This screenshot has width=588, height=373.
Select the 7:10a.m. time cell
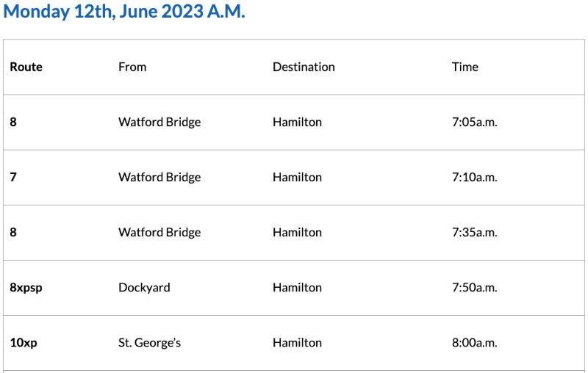(474, 177)
